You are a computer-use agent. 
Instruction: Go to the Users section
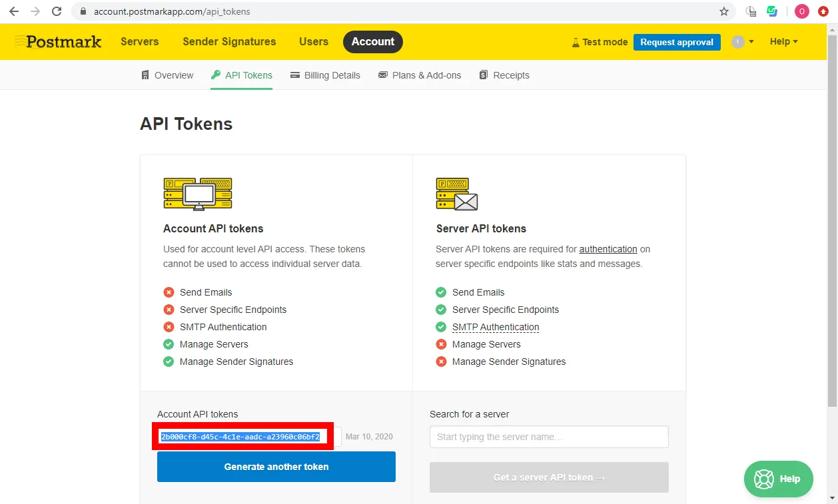[314, 41]
